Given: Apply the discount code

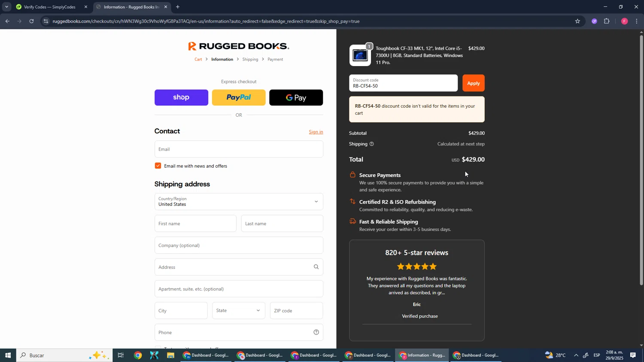Looking at the screenshot, I should click(x=474, y=83).
